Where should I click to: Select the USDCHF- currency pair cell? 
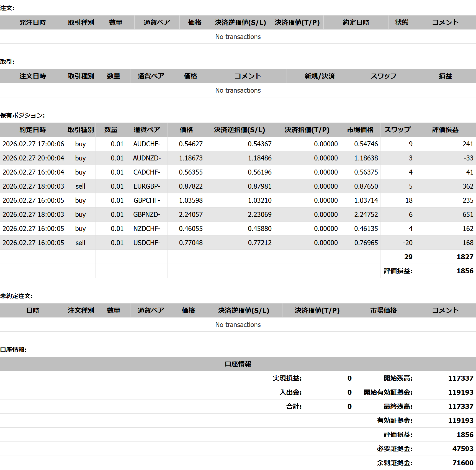tap(146, 243)
